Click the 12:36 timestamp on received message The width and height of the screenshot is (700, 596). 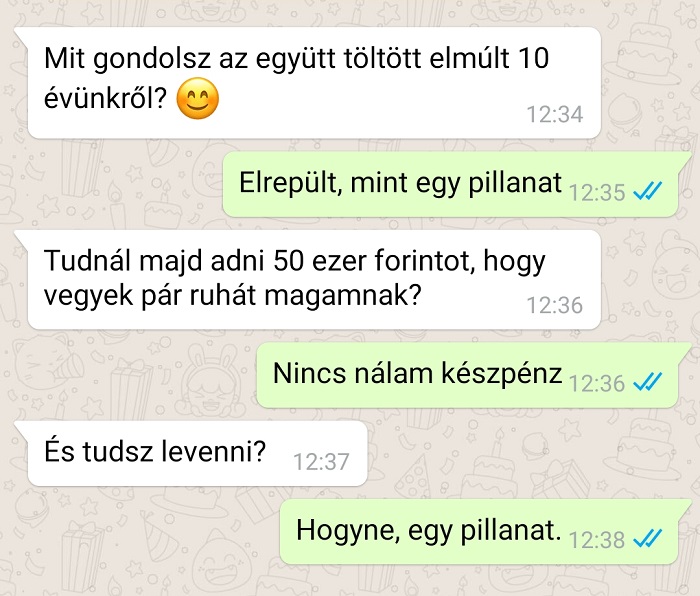(x=555, y=305)
